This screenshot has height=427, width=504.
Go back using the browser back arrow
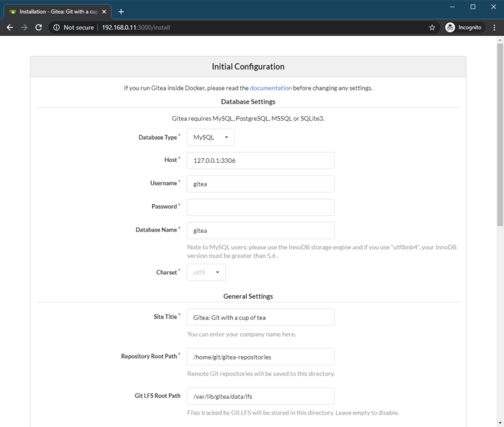coord(10,28)
